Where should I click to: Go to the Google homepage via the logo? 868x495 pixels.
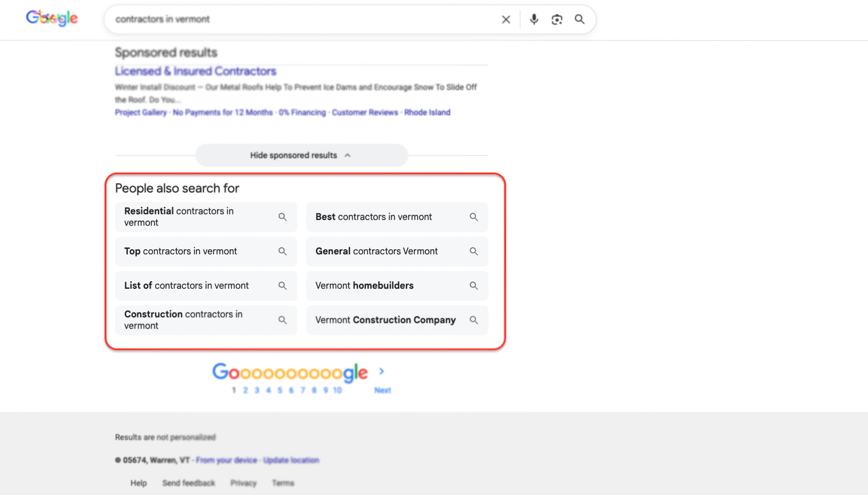tap(52, 18)
